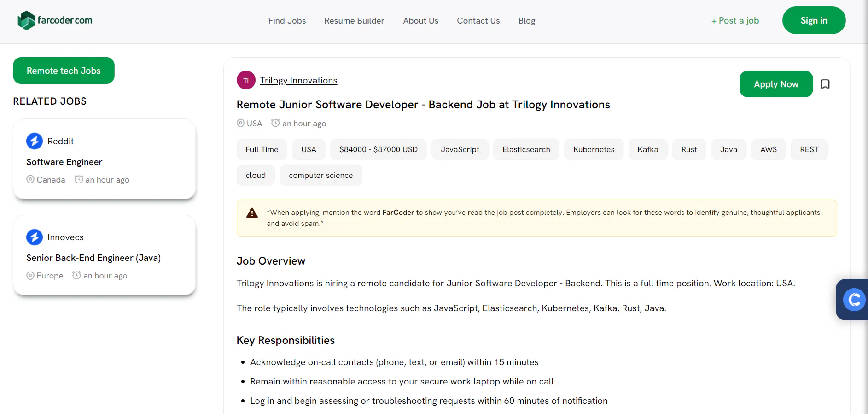Click the warning triangle icon in notice
The width and height of the screenshot is (868, 414).
pyautogui.click(x=252, y=213)
